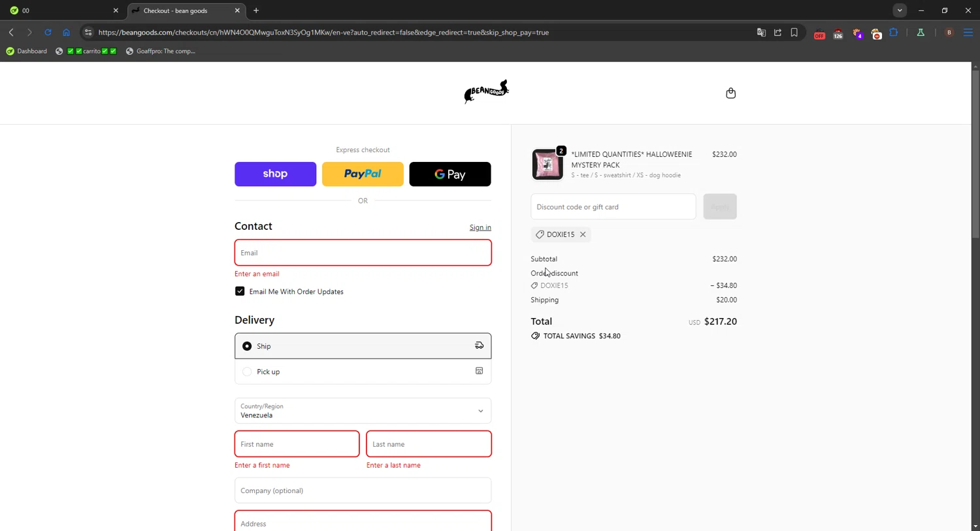Uncheck Email Me With Order Updates
Viewport: 980px width, 531px height.
[240, 291]
